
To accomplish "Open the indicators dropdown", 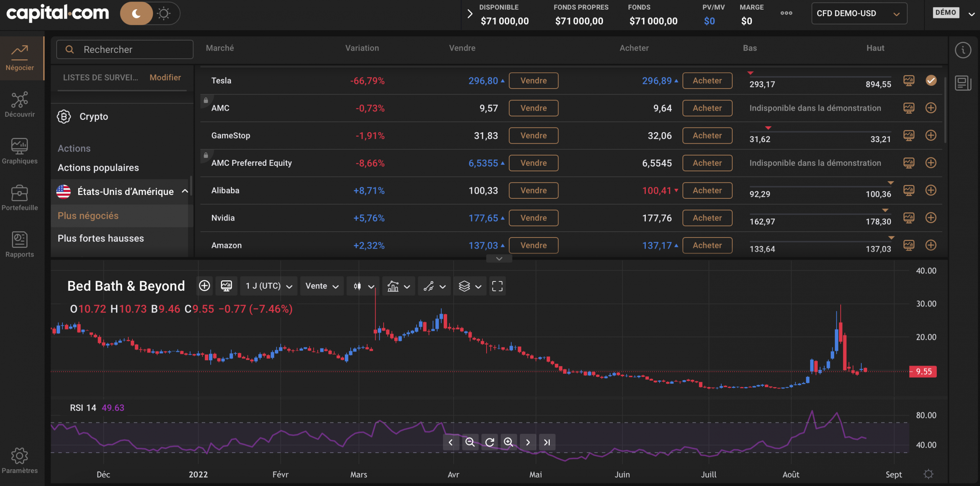I will [398, 286].
